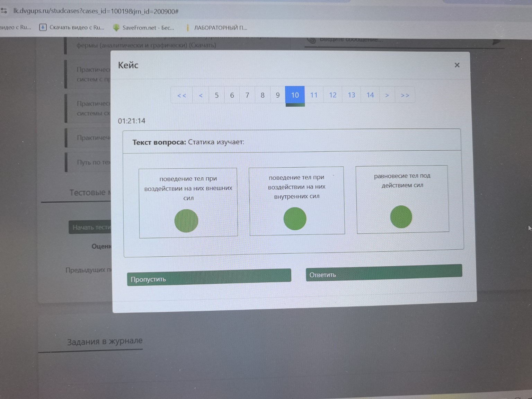The height and width of the screenshot is (399, 532).
Task: Open the ЛАБОРАТОРНЫЙ П... bookmarks folder
Action: coord(217,28)
